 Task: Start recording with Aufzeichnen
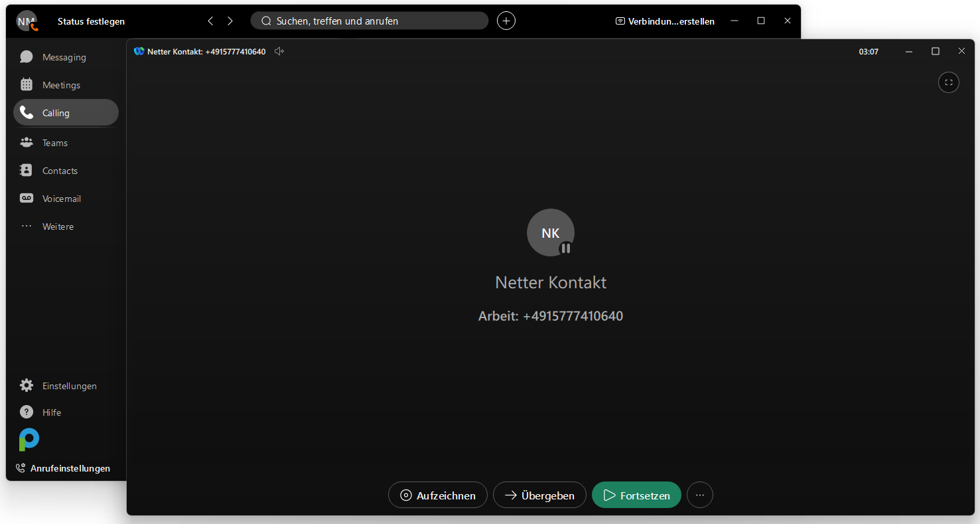coord(438,495)
